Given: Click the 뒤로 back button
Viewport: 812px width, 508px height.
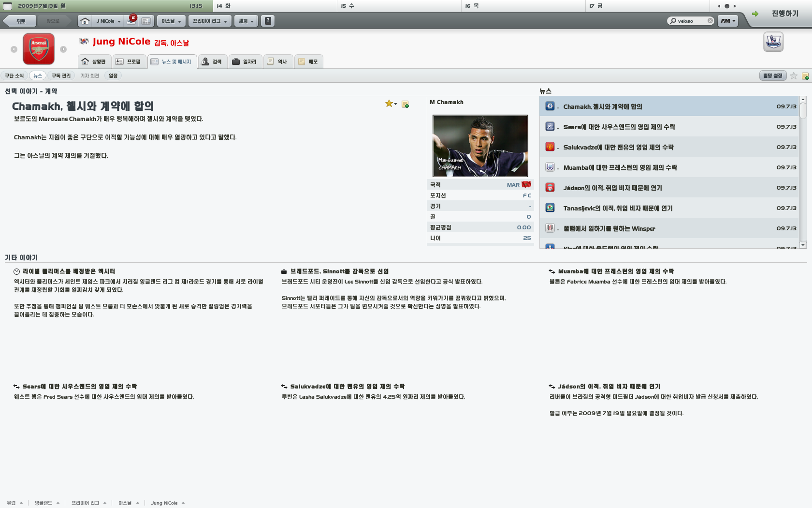Looking at the screenshot, I should click(20, 21).
